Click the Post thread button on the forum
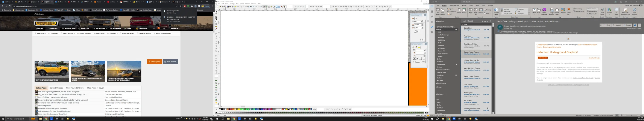This screenshot has width=644, height=121. pyautogui.click(x=170, y=61)
